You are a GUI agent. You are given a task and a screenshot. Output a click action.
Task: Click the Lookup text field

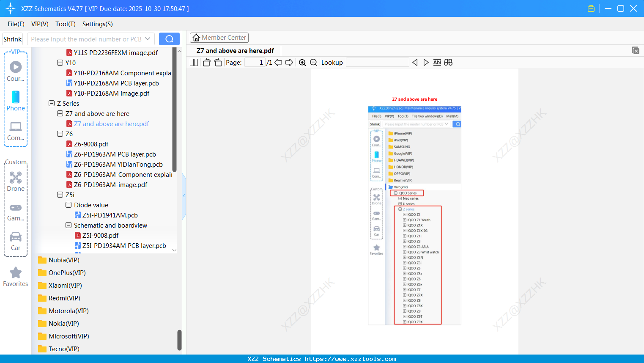(x=378, y=63)
